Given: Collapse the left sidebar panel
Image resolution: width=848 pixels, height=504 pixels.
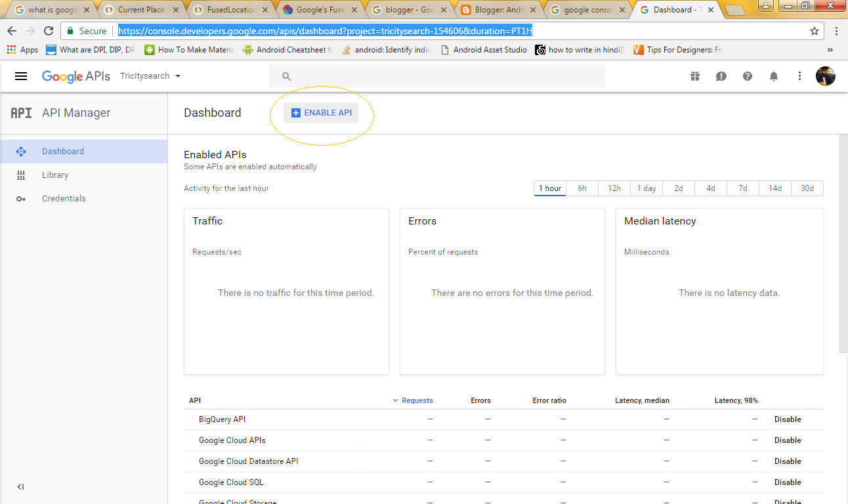Looking at the screenshot, I should click(x=20, y=486).
